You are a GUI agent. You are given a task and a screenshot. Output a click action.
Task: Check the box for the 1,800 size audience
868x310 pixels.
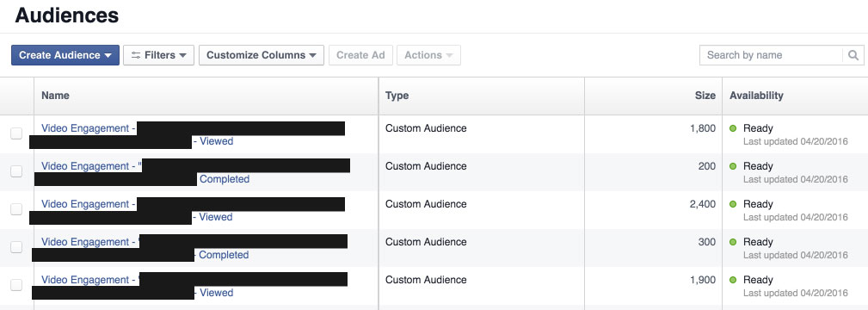click(x=16, y=133)
